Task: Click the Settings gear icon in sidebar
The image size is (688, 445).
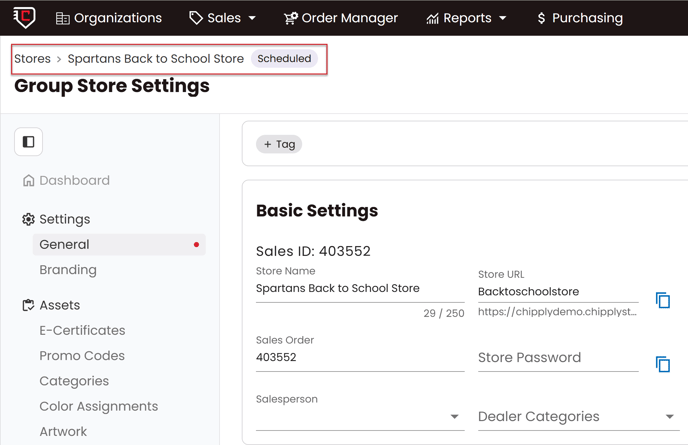Action: tap(28, 219)
